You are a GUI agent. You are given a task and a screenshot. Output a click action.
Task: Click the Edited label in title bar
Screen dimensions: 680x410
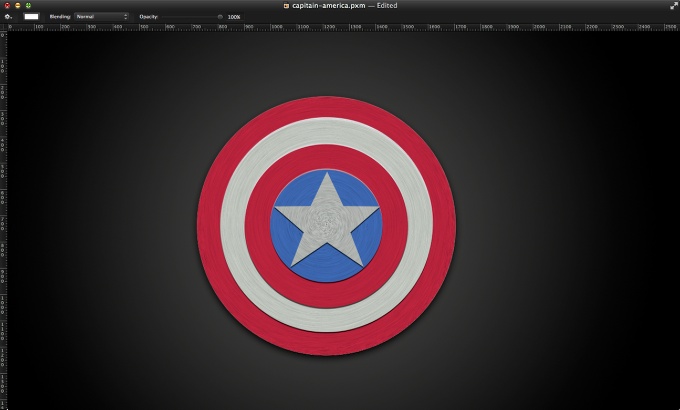pyautogui.click(x=388, y=5)
